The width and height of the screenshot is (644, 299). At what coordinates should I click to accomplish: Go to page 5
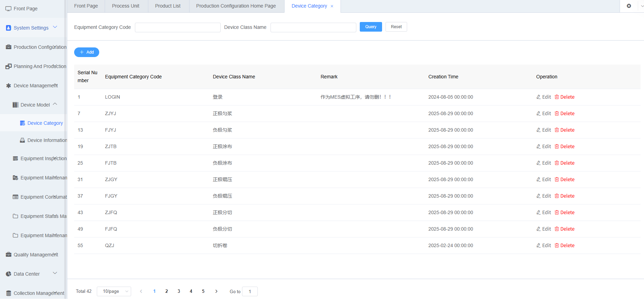pyautogui.click(x=203, y=291)
